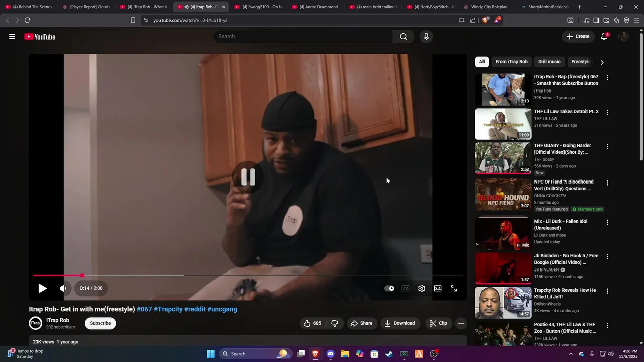Switch to theater mode
Viewport: 644px width, 362px height.
point(438,288)
